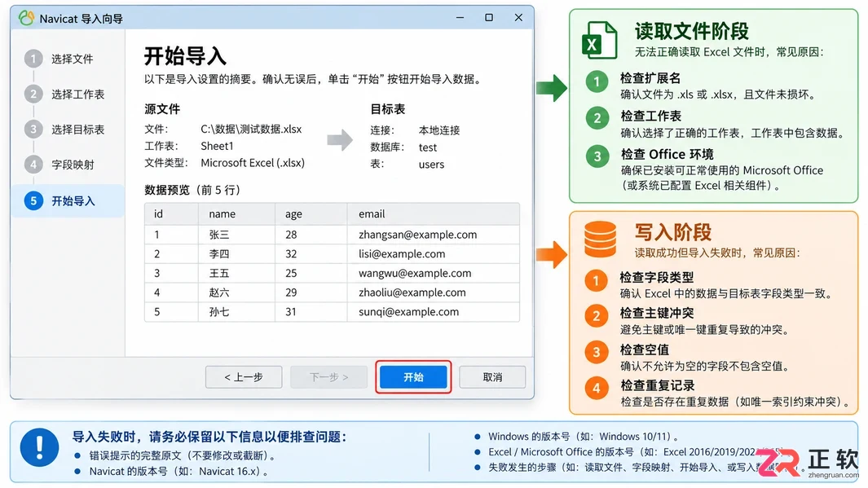
Task: Click the file path C:\数据\测试数据.xlsx
Action: click(x=251, y=129)
